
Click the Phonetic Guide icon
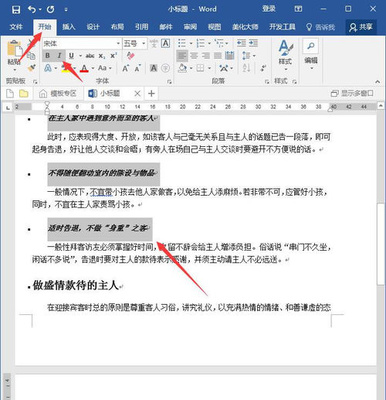tap(154, 43)
